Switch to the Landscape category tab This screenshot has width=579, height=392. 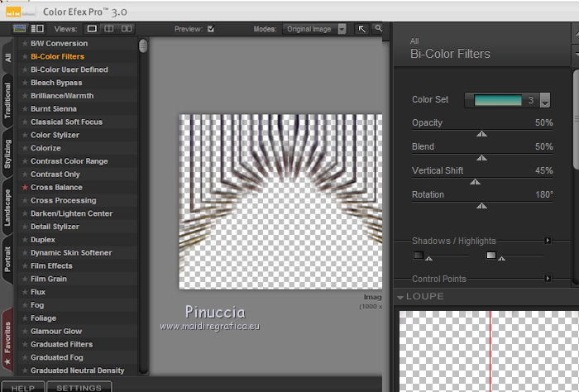(7, 207)
